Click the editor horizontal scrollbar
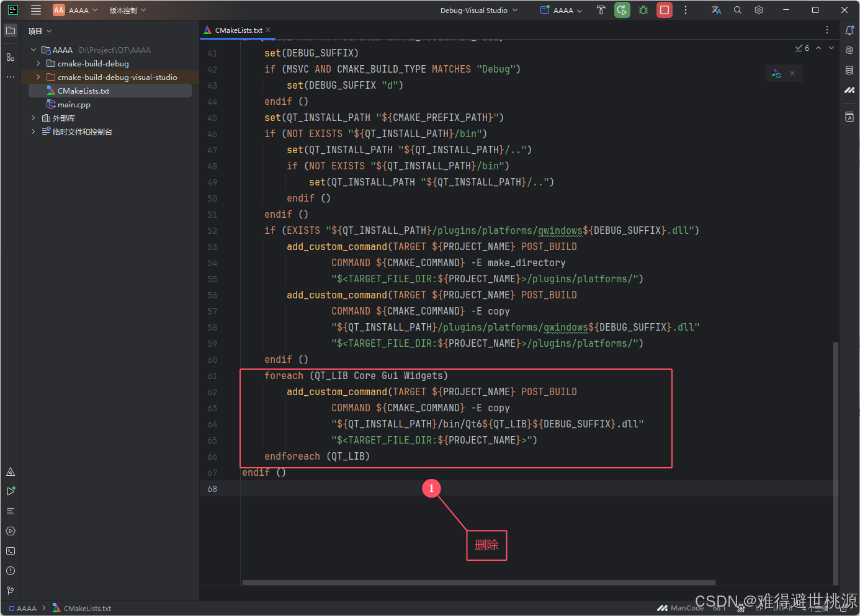The height and width of the screenshot is (616, 860). point(478,583)
